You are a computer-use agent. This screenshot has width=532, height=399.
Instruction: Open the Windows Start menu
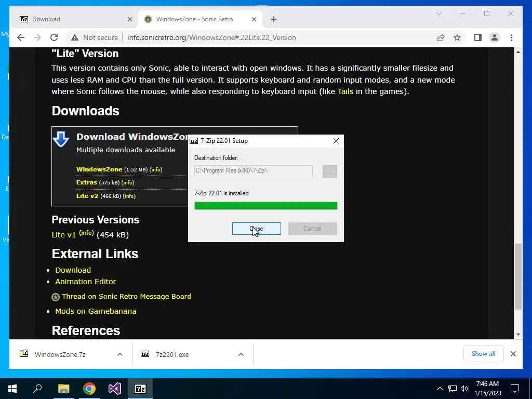[x=12, y=389]
